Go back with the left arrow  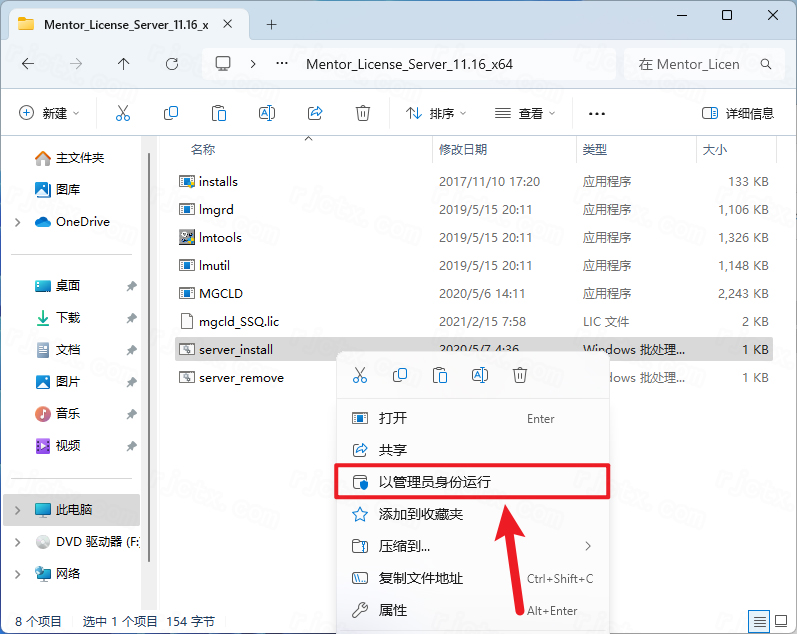28,64
